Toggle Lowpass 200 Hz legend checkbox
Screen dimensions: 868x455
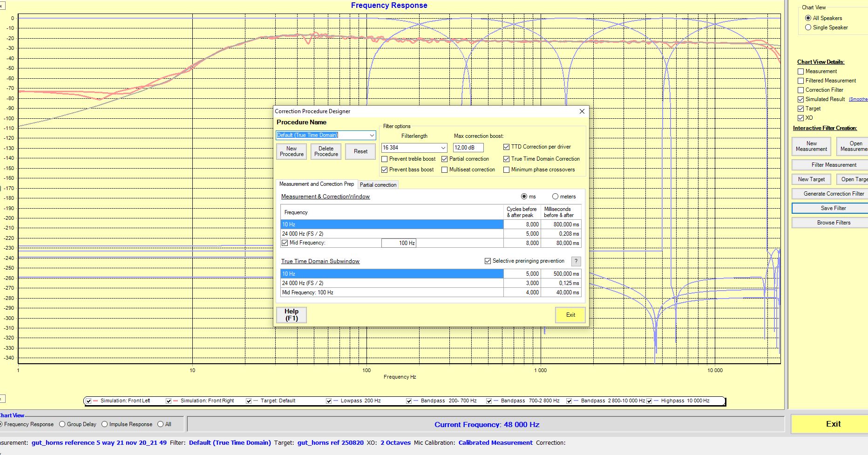click(329, 401)
